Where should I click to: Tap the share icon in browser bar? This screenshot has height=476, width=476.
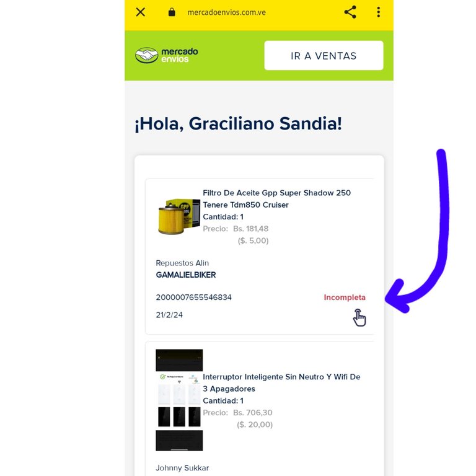point(350,12)
